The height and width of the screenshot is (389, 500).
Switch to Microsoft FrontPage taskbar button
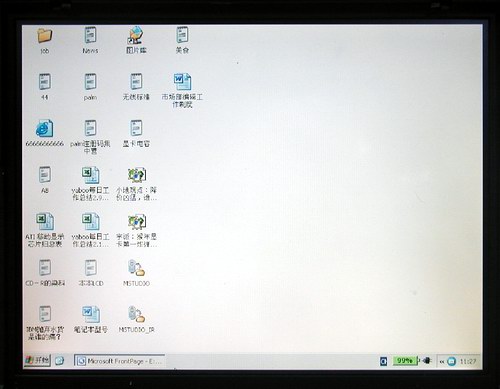point(119,361)
